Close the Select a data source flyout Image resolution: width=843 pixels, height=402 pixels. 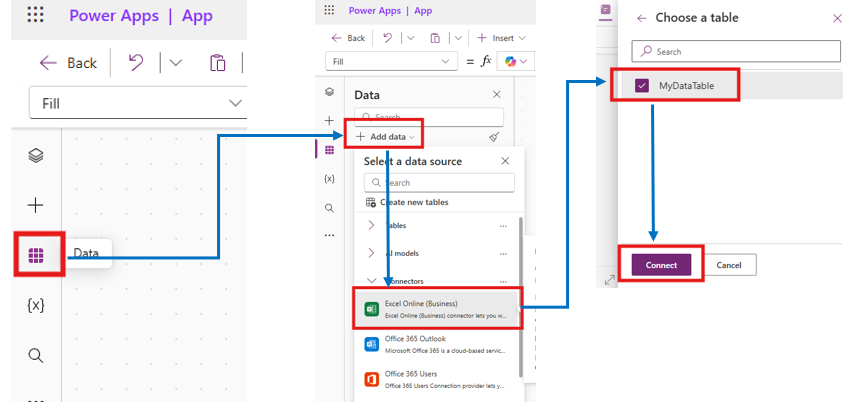[505, 161]
